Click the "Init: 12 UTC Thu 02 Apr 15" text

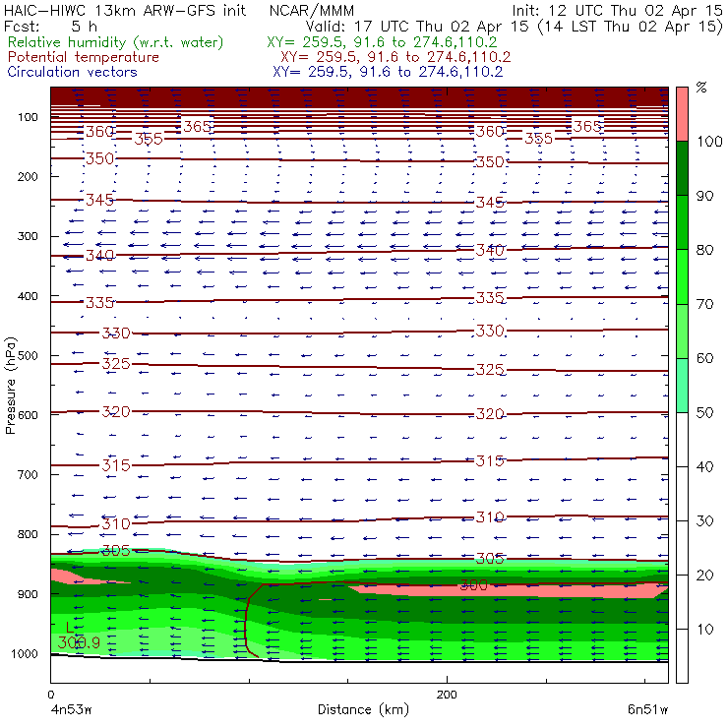tap(618, 10)
